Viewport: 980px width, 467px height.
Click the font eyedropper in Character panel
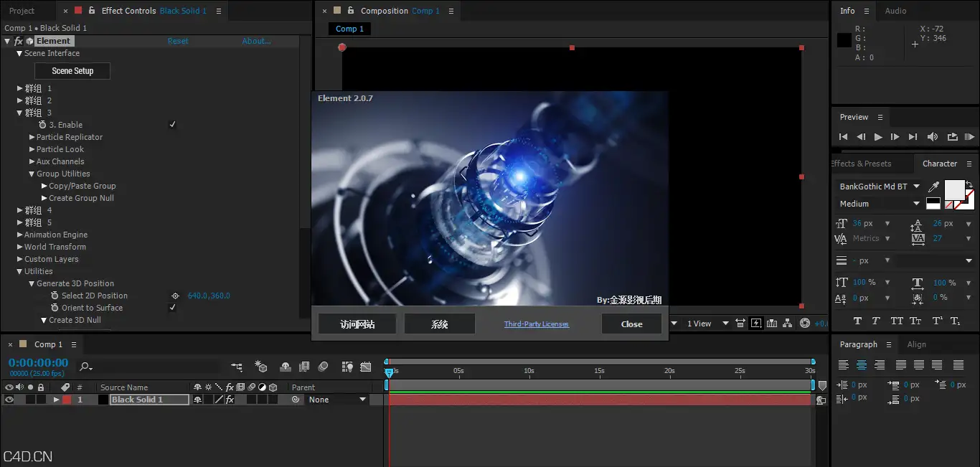click(933, 187)
